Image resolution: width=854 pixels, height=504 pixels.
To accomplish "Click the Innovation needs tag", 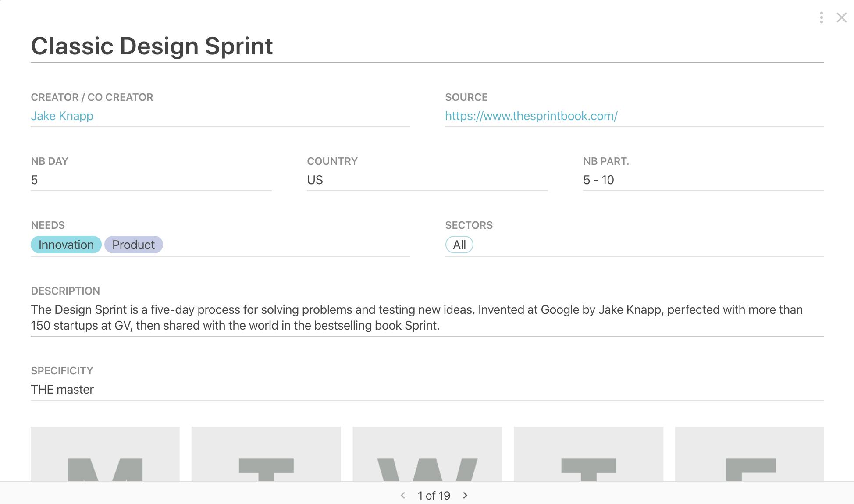I will pos(66,245).
